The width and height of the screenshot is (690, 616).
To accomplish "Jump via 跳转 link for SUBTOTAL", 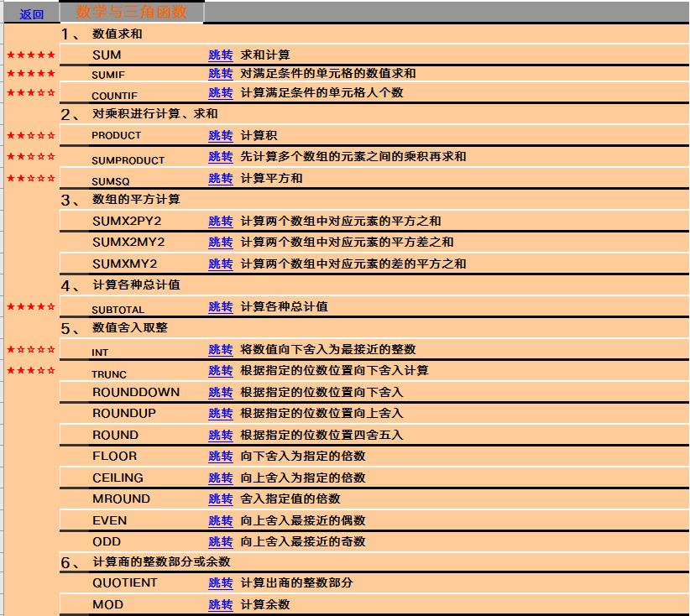I will tap(221, 306).
